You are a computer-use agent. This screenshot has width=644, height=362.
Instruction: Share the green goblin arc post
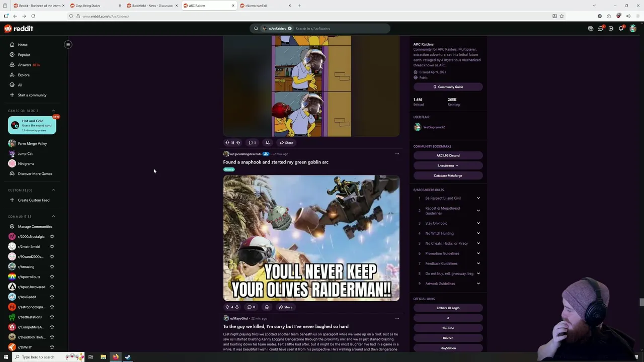[285, 307]
